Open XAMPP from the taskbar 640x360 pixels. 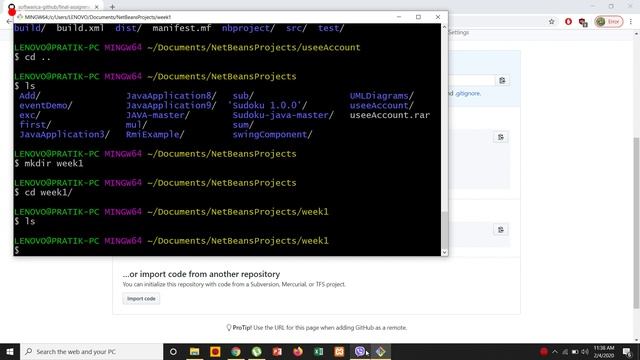click(339, 351)
